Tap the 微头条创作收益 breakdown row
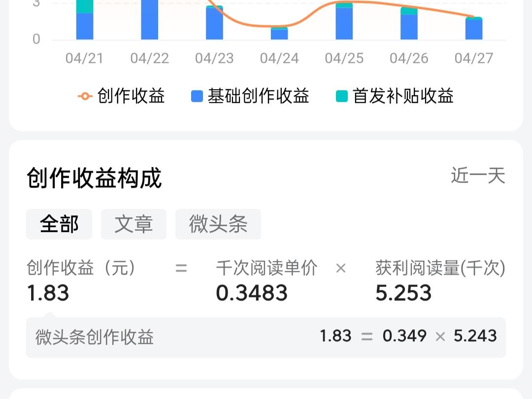Screen dimensions: 532x399 (x=266, y=337)
